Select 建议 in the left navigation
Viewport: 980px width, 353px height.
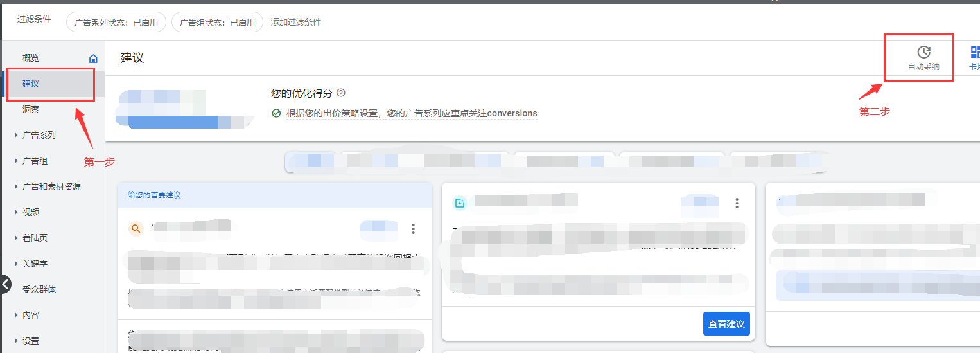(31, 84)
